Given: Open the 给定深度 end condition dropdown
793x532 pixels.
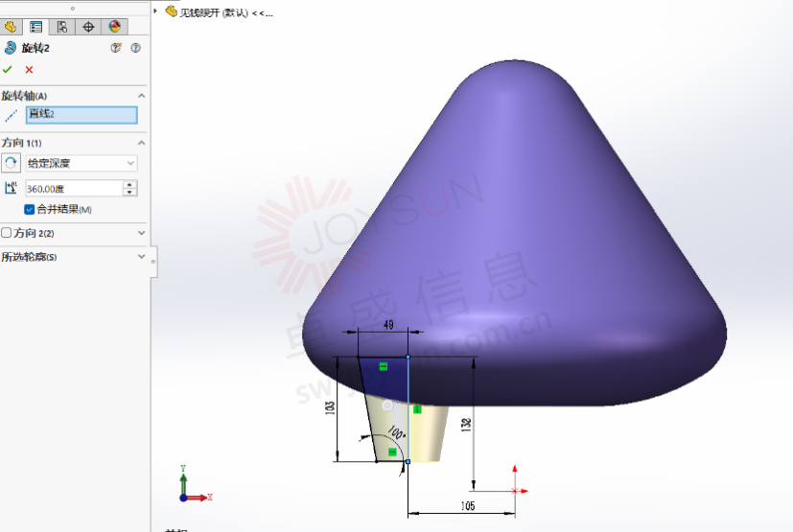Looking at the screenshot, I should click(82, 164).
